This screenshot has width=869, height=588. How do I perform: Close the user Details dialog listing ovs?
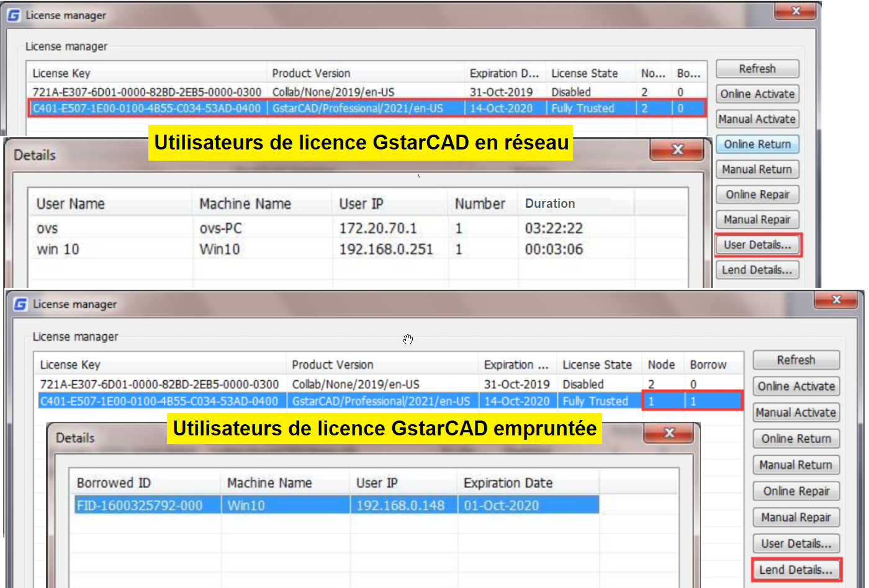pos(677,149)
